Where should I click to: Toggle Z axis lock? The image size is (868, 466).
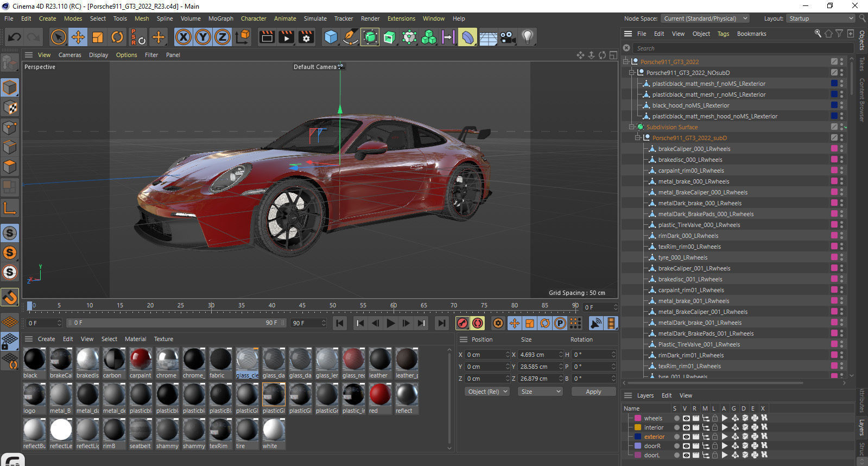223,37
